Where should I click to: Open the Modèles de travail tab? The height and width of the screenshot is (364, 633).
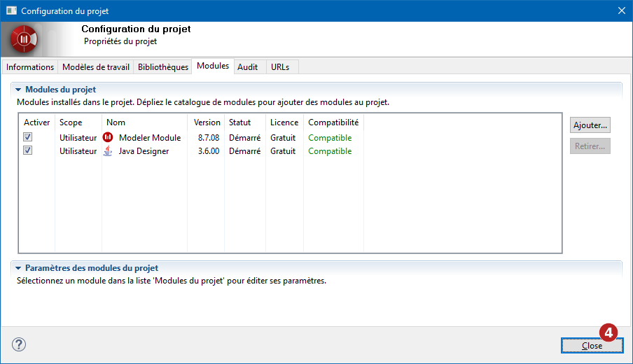(x=96, y=67)
